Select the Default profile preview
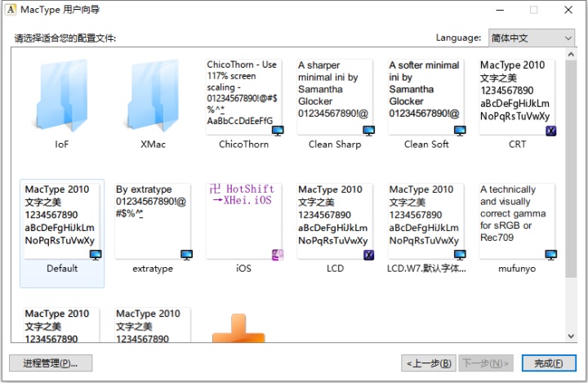This screenshot has height=383, width=588. pos(62,221)
